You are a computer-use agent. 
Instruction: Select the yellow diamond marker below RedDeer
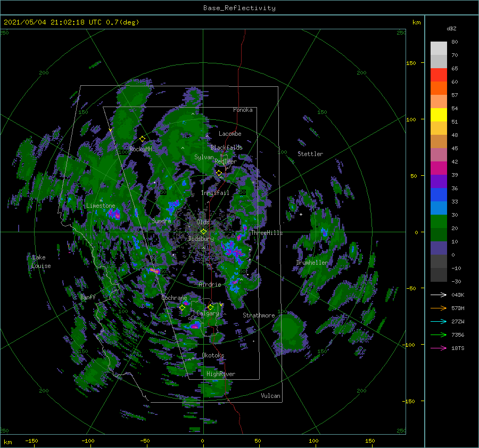coord(219,173)
